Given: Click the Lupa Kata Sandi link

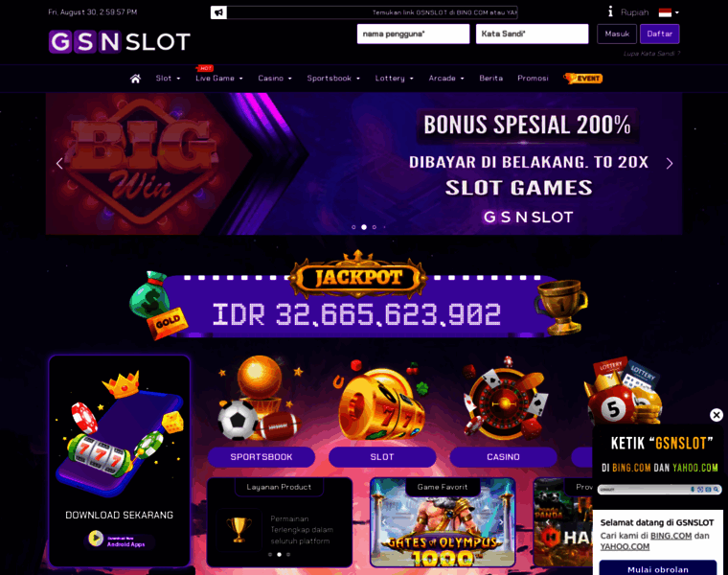Looking at the screenshot, I should pos(651,54).
